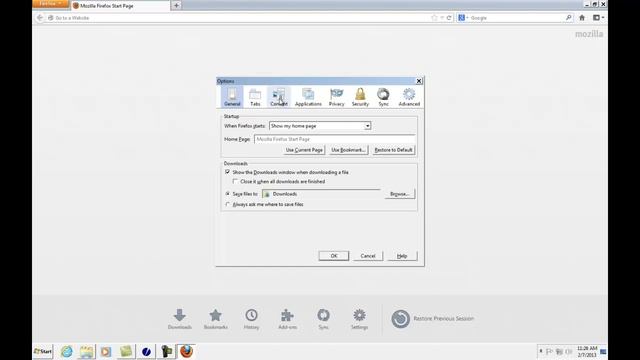
Task: Enable Close it when downloads finished checkbox
Action: pyautogui.click(x=235, y=181)
